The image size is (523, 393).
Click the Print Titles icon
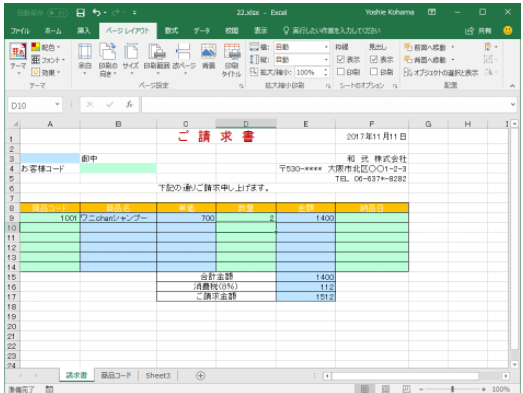(231, 60)
